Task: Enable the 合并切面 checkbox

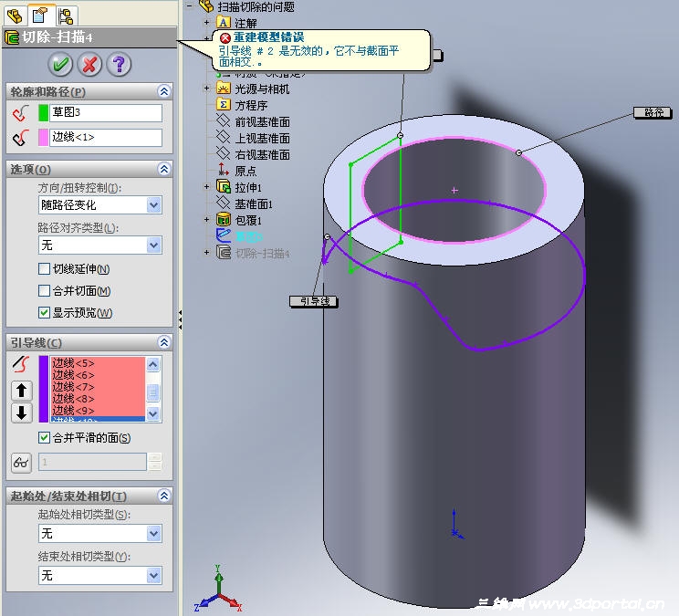Action: tap(44, 290)
